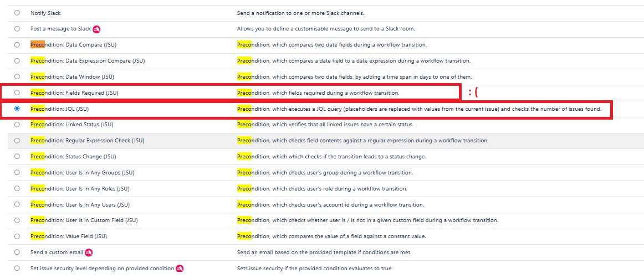Select Precondition: Value Field (JSU) radio
The height and width of the screenshot is (278, 644).
coord(17,236)
